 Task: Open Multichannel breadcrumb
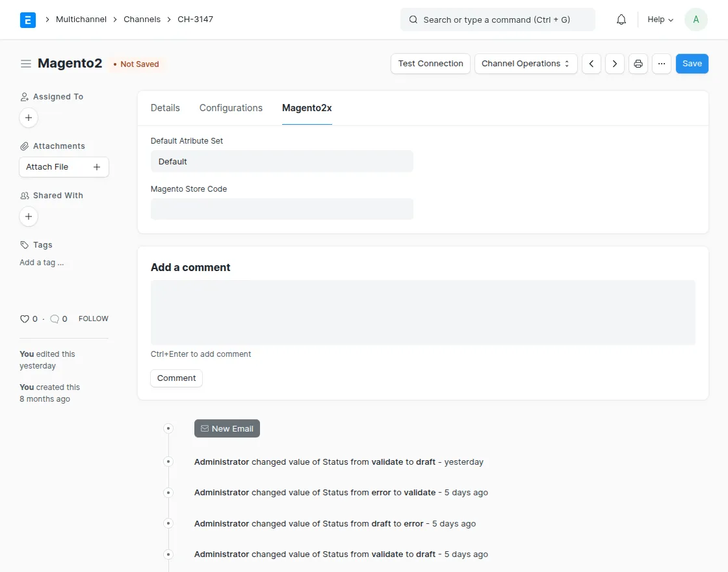(x=81, y=19)
